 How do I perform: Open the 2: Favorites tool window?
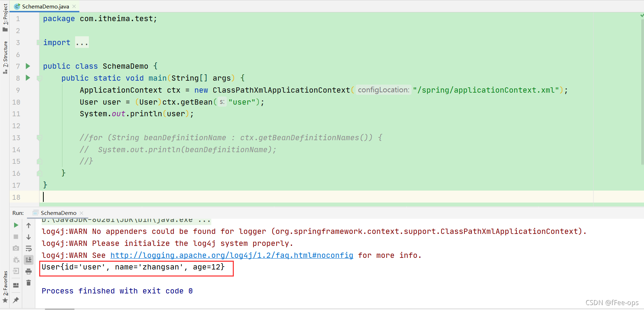5,287
